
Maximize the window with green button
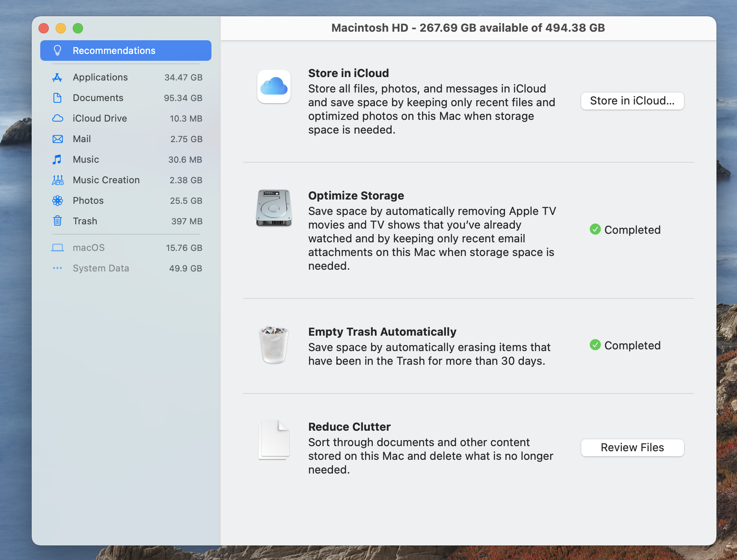[x=78, y=28]
